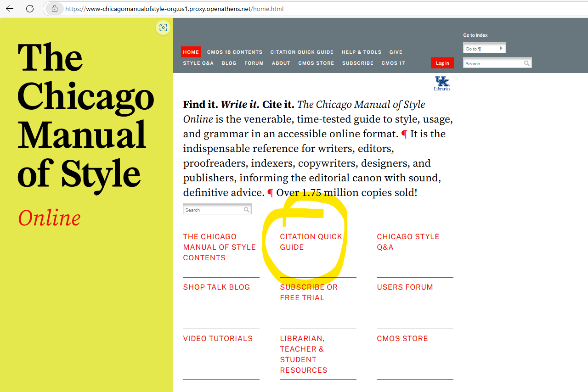Image resolution: width=588 pixels, height=392 pixels.
Task: Reload the page with refresh icon
Action: [x=30, y=9]
